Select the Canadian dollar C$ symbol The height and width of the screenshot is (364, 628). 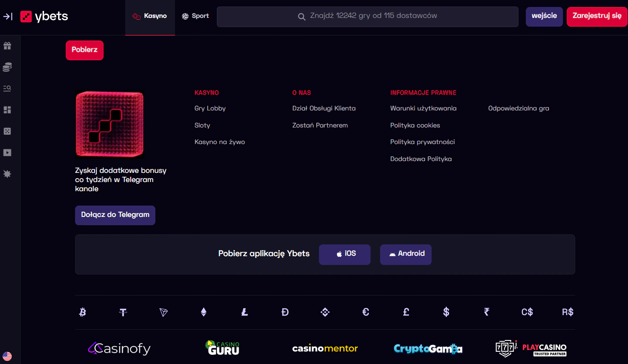[527, 312]
